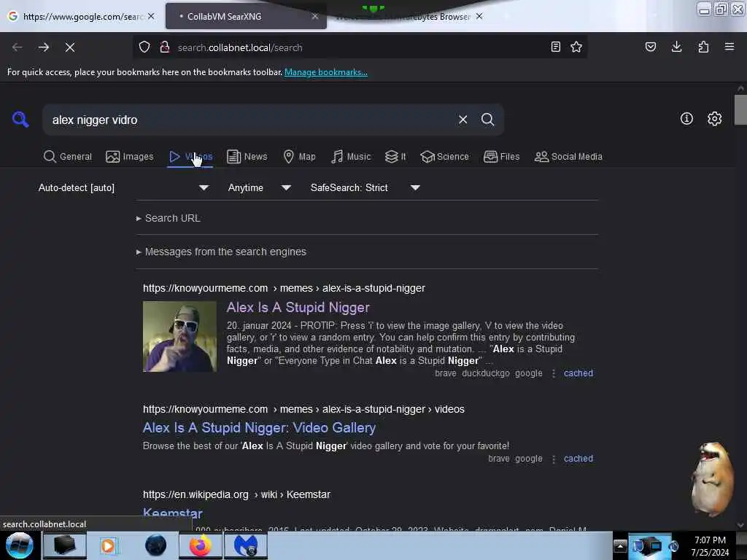Screen dimensions: 747x560
Task: Switch to the Music category
Action: coord(351,157)
